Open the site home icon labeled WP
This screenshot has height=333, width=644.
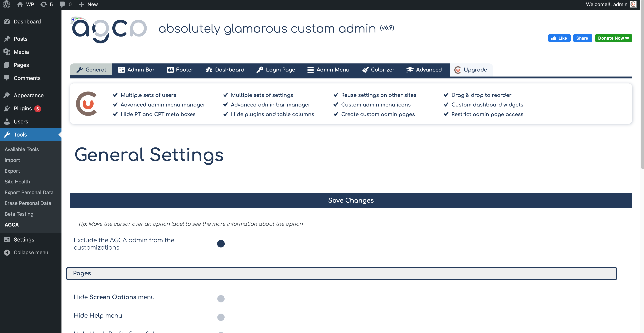pyautogui.click(x=20, y=4)
